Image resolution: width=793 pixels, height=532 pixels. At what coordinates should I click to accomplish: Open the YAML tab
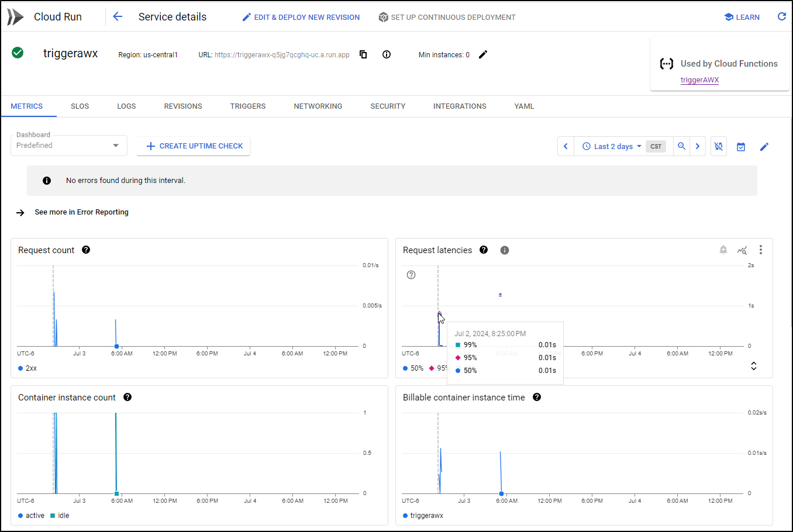click(525, 106)
